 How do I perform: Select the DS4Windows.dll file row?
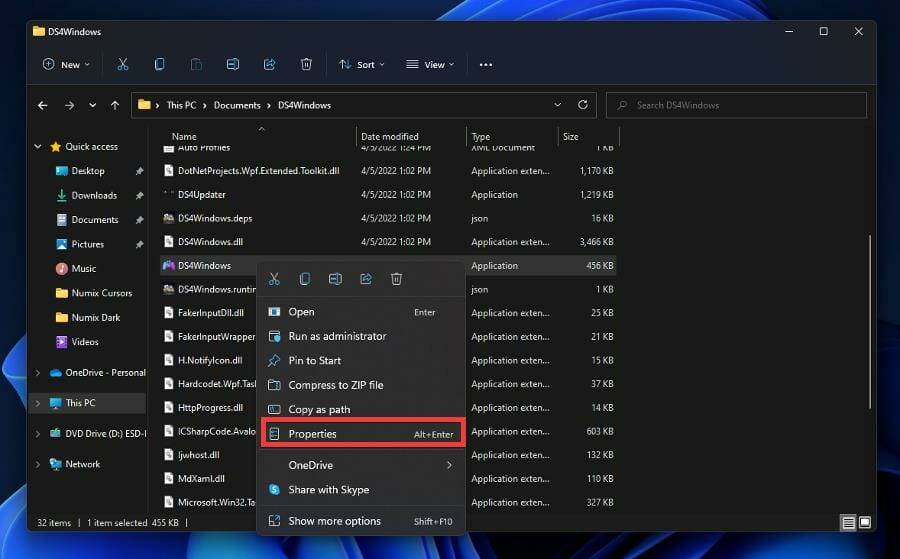pos(388,242)
